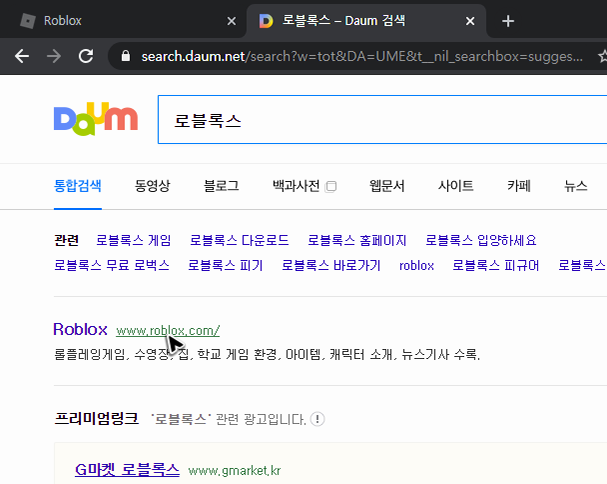607x484 pixels.
Task: Open the 뉴스 tab
Action: tap(575, 186)
